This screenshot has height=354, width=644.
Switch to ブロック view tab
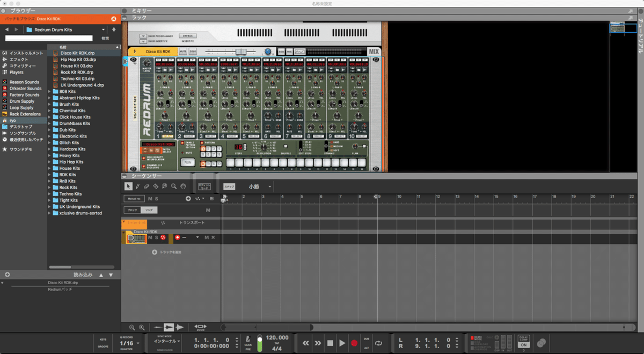[x=132, y=210]
